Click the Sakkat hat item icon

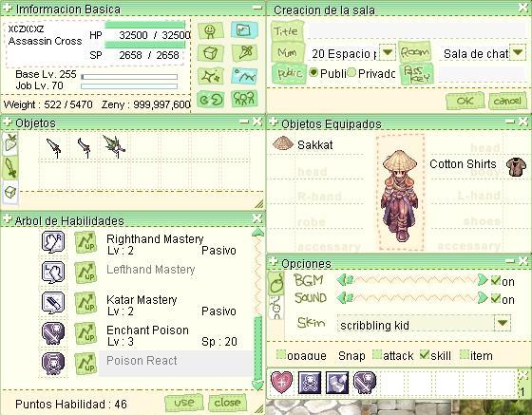(283, 143)
